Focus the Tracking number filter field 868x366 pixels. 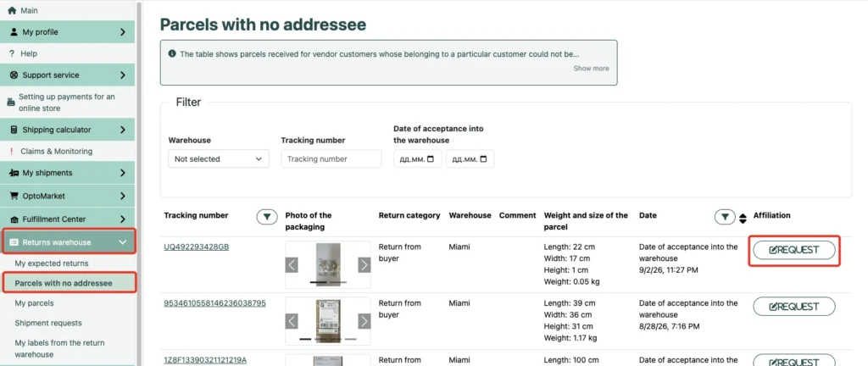(331, 158)
